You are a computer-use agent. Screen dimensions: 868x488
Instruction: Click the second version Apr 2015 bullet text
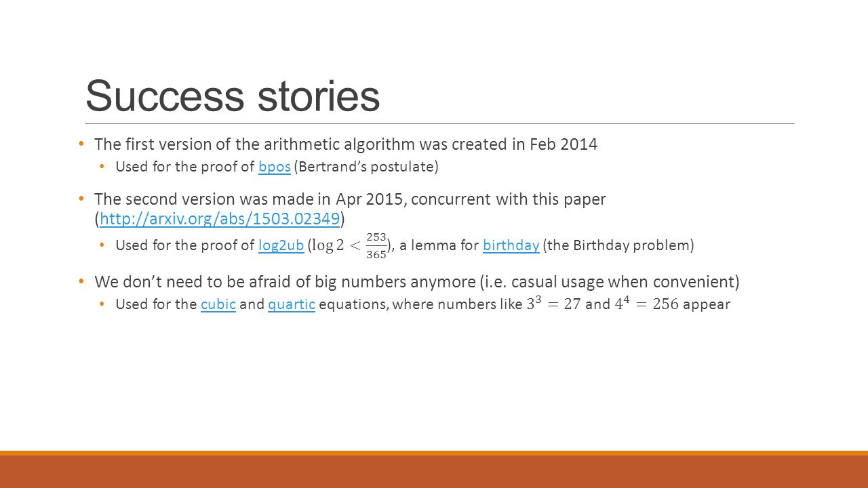350,209
